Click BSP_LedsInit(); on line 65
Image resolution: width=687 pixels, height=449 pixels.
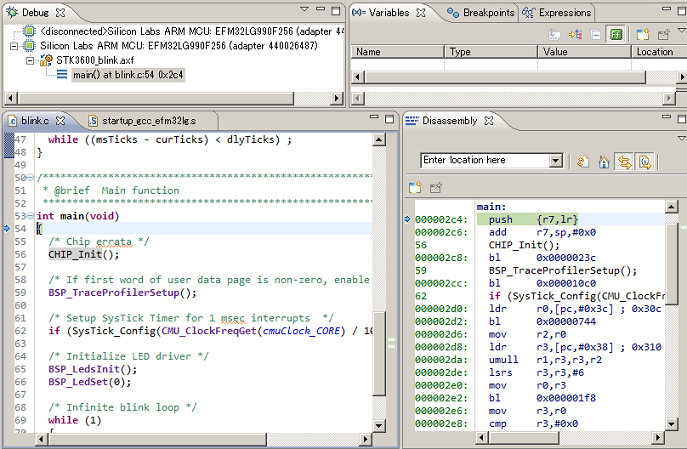click(x=92, y=369)
